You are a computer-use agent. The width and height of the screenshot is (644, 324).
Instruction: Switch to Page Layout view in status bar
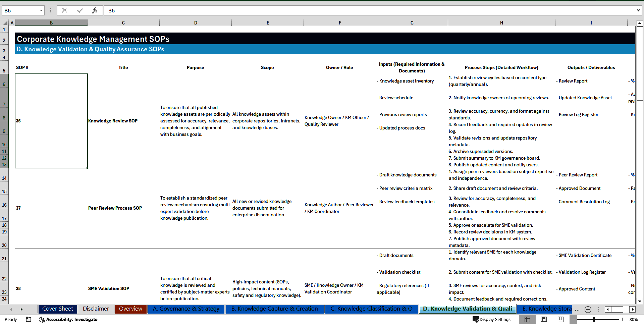pos(544,319)
